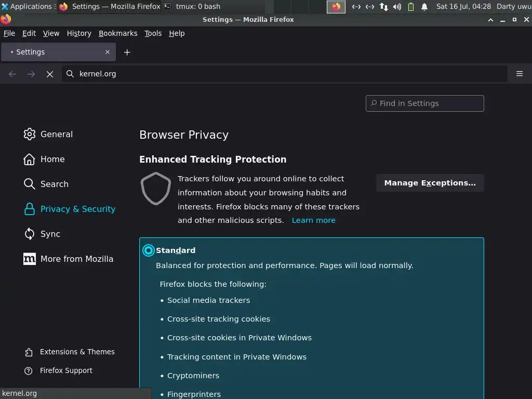Click the Mozilla 'm' logo icon
The height and width of the screenshot is (399, 532).
point(30,259)
